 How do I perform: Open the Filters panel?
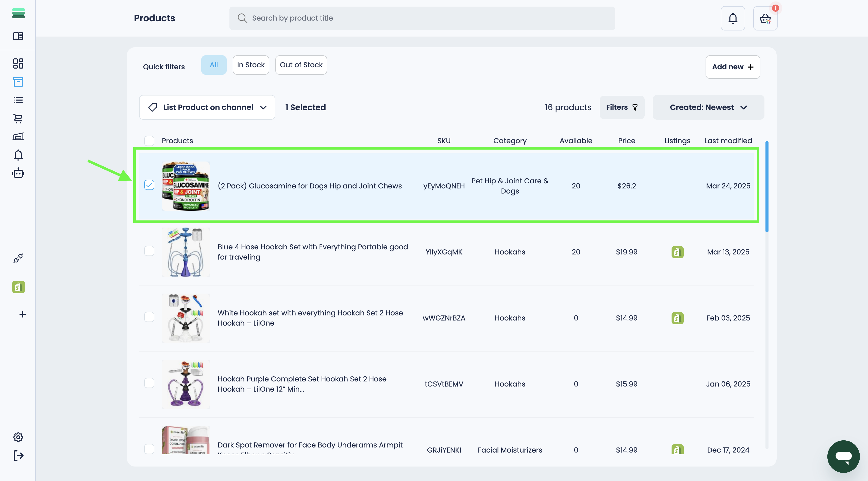(622, 107)
